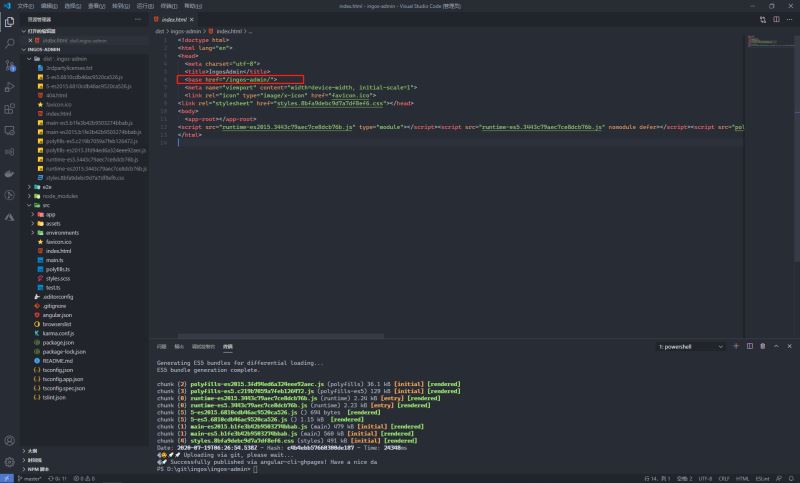The height and width of the screenshot is (483, 800).
Task: Open the Docker view in activity bar
Action: pyautogui.click(x=9, y=173)
